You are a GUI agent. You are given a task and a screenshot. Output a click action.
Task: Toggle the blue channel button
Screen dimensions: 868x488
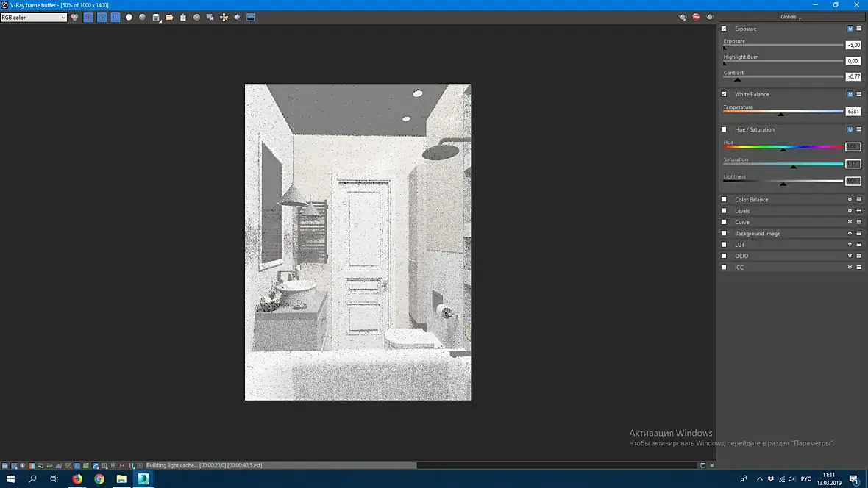tap(115, 17)
